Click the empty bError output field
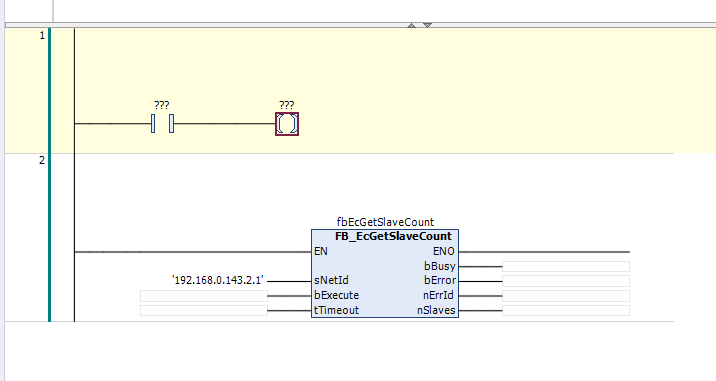716x381 pixels. pyautogui.click(x=566, y=281)
